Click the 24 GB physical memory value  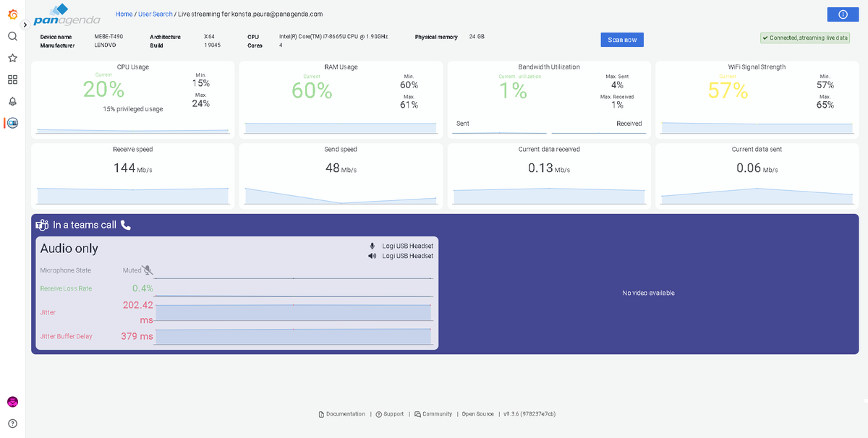477,37
